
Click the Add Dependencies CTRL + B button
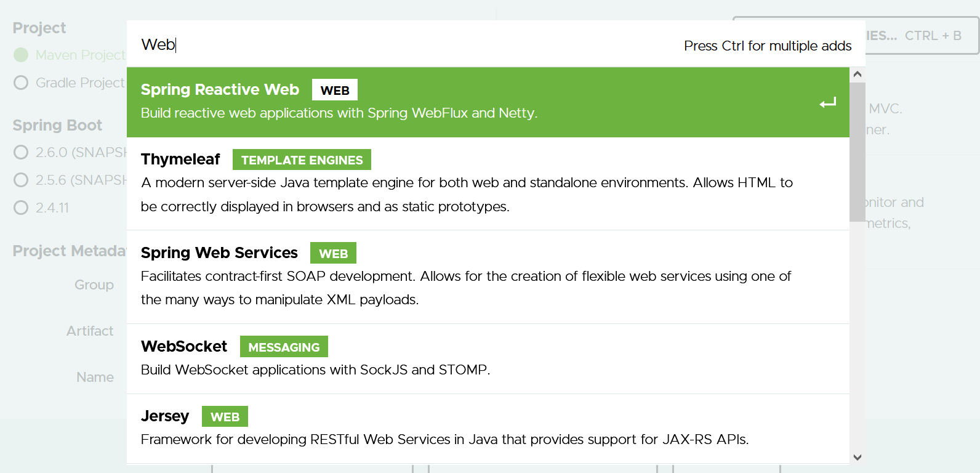tap(922, 36)
